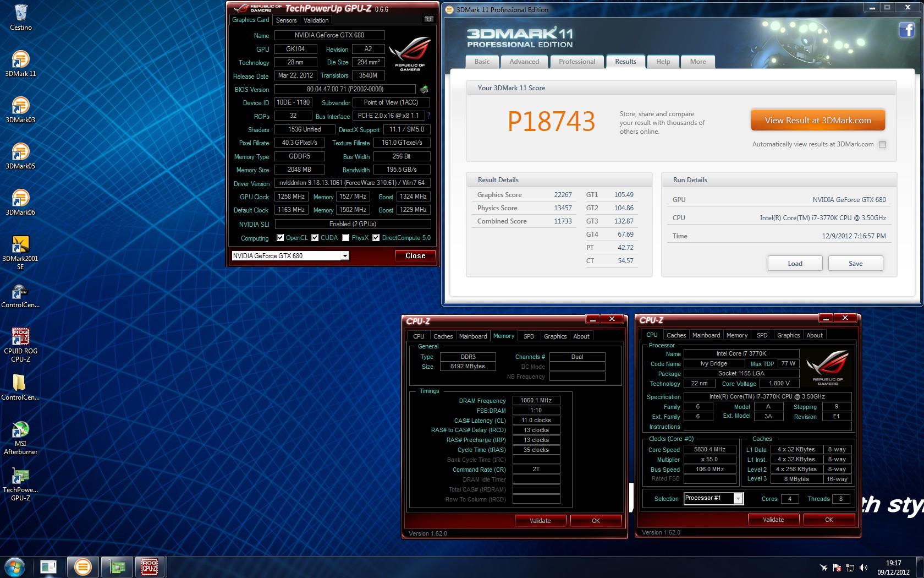
Task: Open the MSI Afterburner desktop shortcut
Action: coord(20,438)
